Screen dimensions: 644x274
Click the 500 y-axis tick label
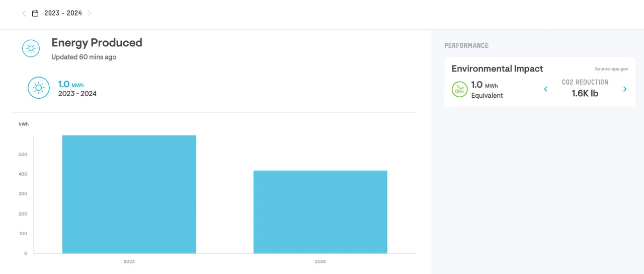23,154
